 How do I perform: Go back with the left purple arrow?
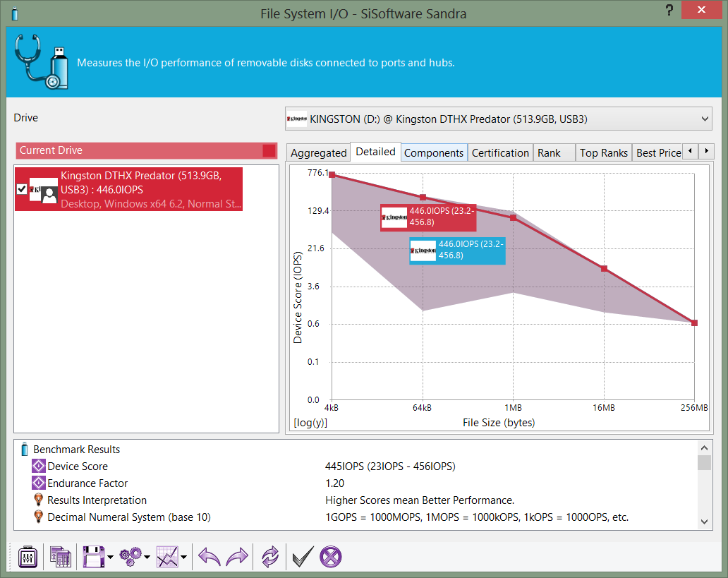[209, 557]
